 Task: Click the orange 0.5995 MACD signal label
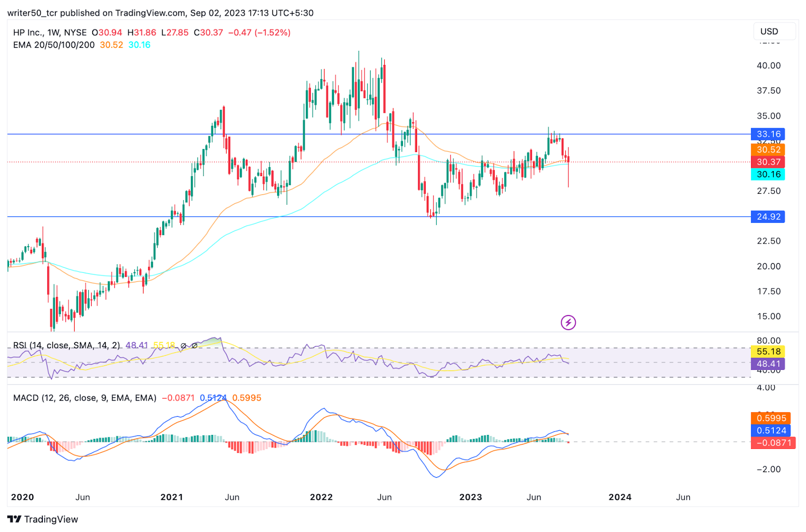tap(771, 418)
